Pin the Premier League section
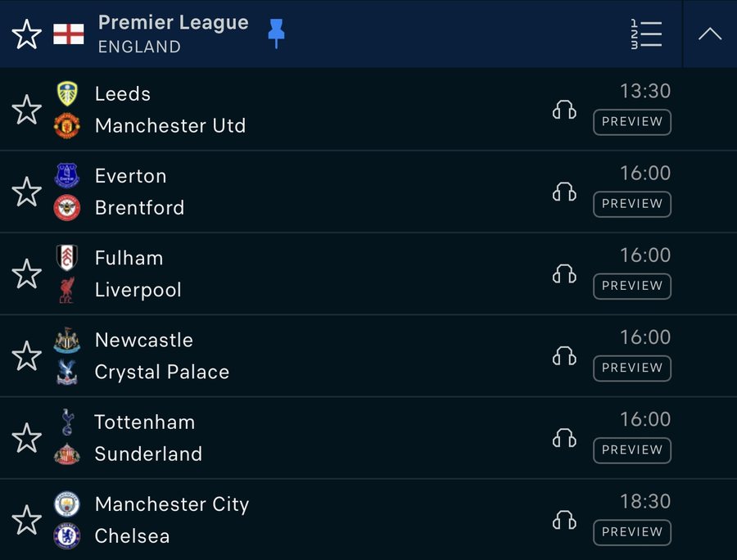The image size is (737, 560). pos(276,33)
